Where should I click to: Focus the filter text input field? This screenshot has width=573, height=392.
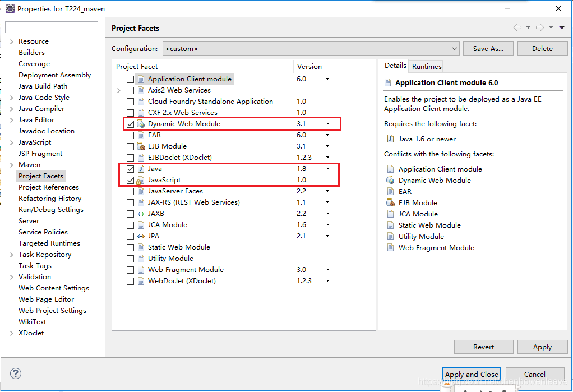tap(52, 27)
